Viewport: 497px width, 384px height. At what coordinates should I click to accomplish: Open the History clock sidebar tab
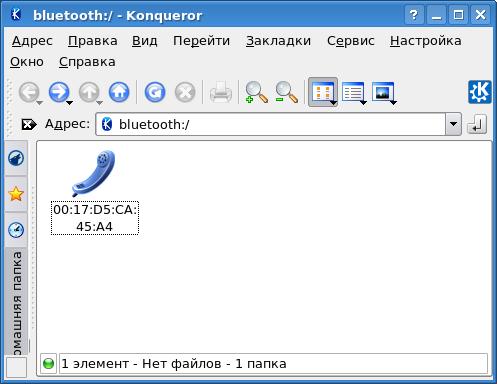[16, 230]
